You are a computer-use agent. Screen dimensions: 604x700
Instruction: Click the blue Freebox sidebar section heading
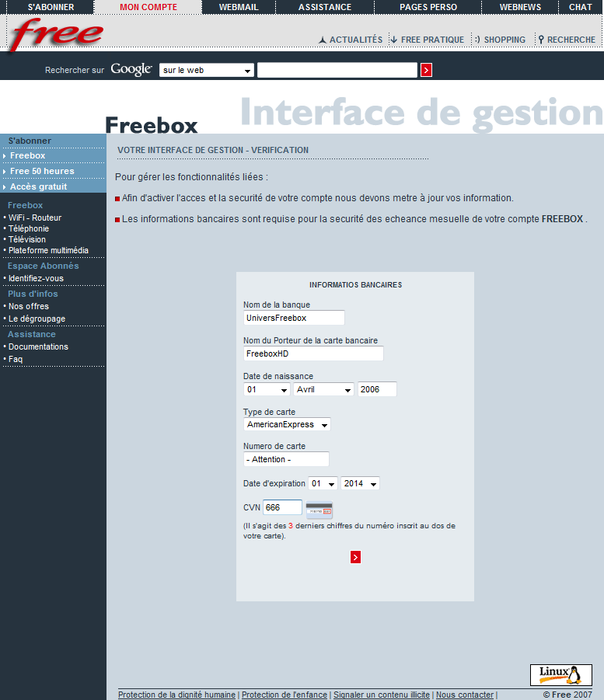click(25, 205)
